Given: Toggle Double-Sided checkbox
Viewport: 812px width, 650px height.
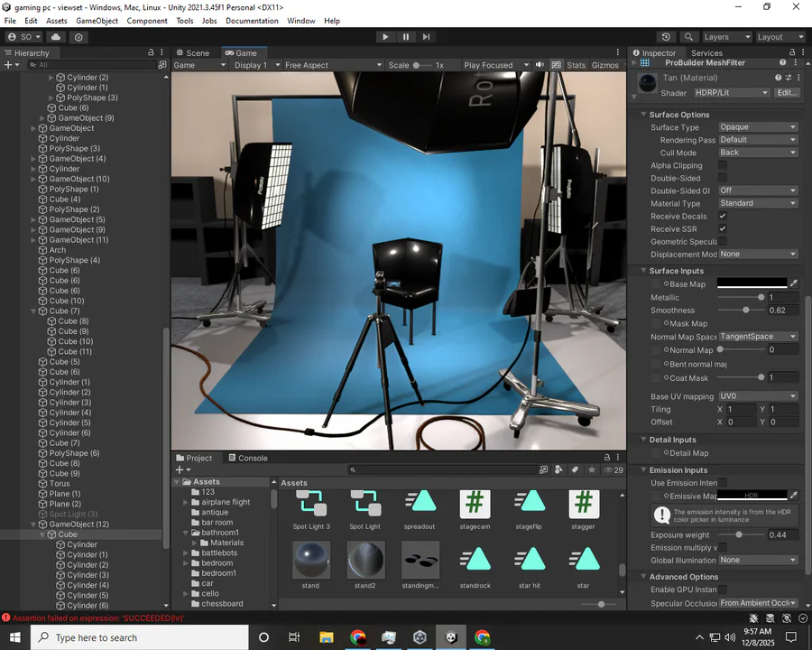Looking at the screenshot, I should pyautogui.click(x=723, y=178).
